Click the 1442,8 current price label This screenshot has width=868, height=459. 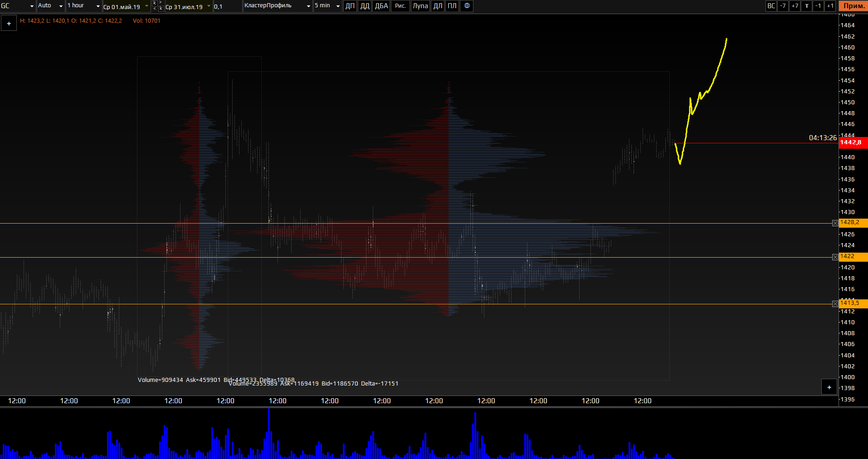pyautogui.click(x=853, y=142)
